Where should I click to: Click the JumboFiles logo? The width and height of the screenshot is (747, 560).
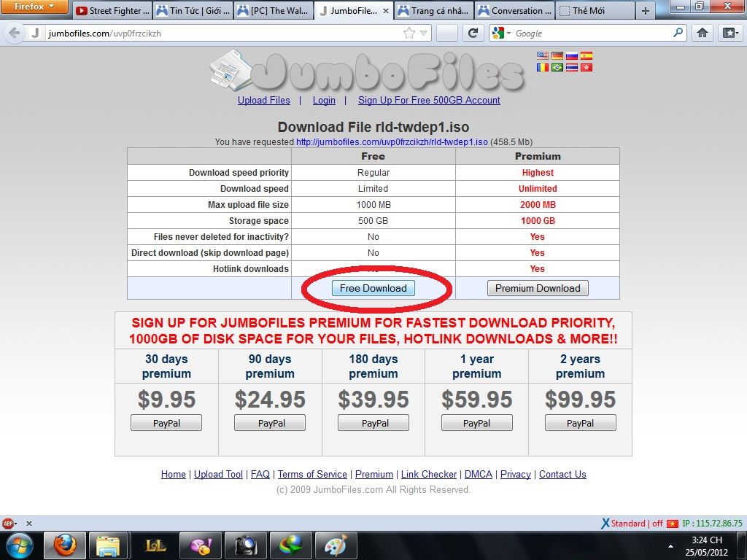coord(367,71)
